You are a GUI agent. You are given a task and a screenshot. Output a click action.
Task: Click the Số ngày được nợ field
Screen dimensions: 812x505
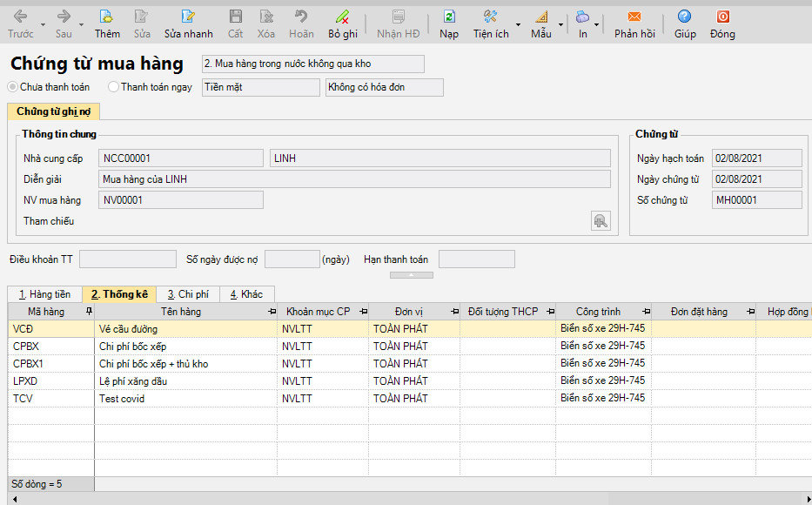tap(292, 259)
